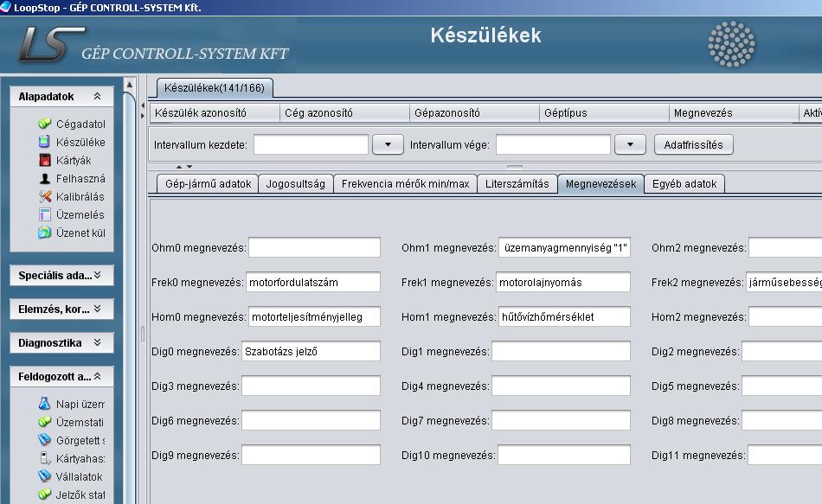Sort by the Géptípus column header

click(x=602, y=113)
